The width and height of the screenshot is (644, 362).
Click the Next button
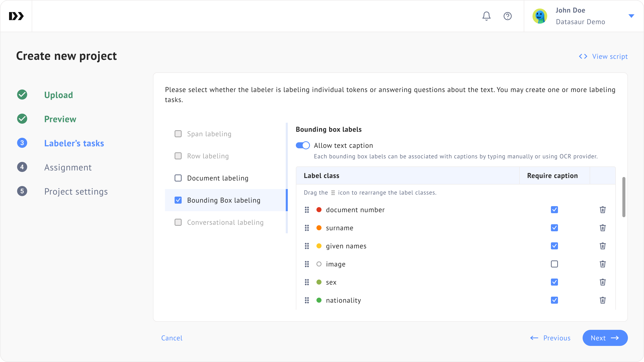(605, 338)
